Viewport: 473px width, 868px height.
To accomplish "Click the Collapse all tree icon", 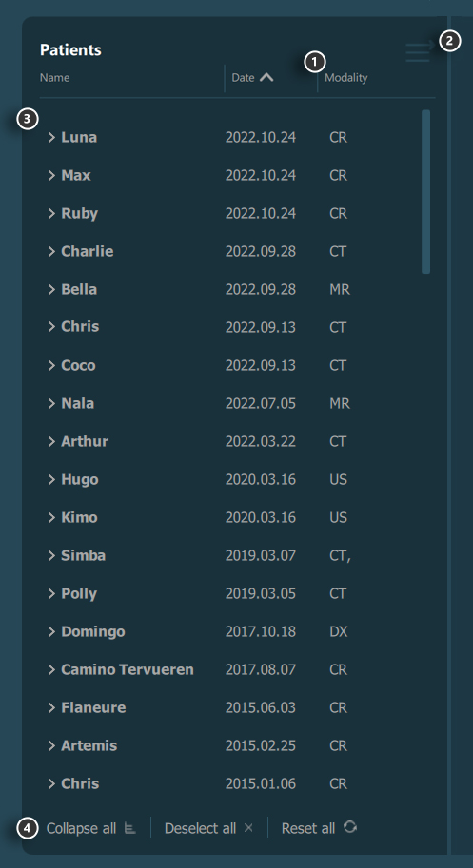I will (130, 828).
